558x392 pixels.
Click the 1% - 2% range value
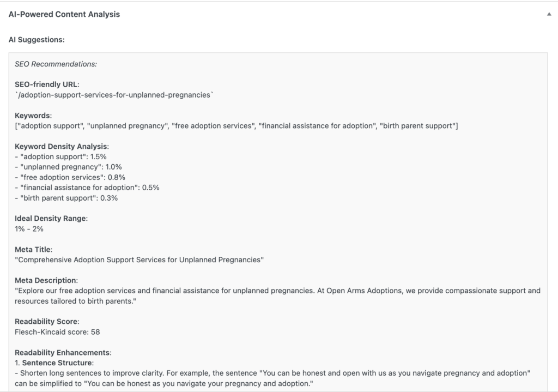coord(29,229)
